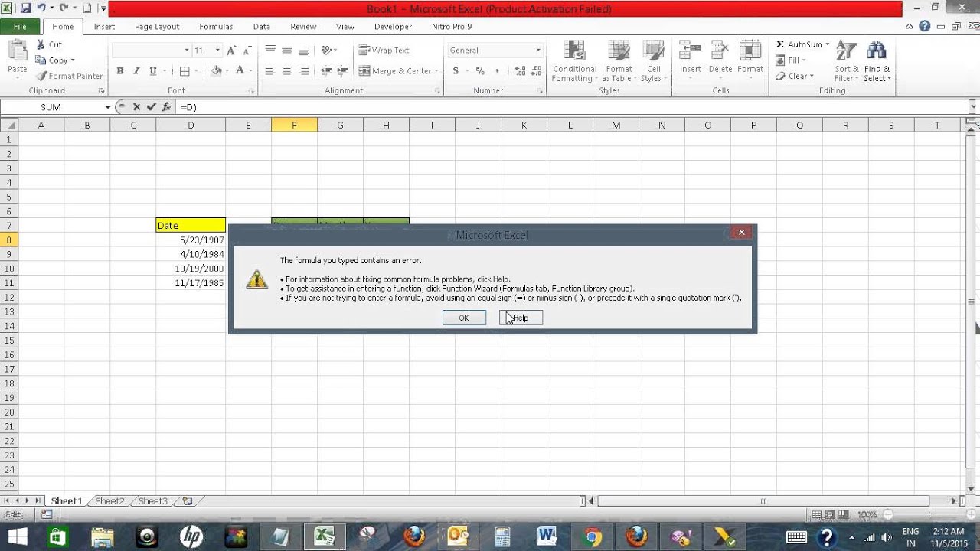Click the Grow Font icon
This screenshot has width=980, height=551.
232,50
